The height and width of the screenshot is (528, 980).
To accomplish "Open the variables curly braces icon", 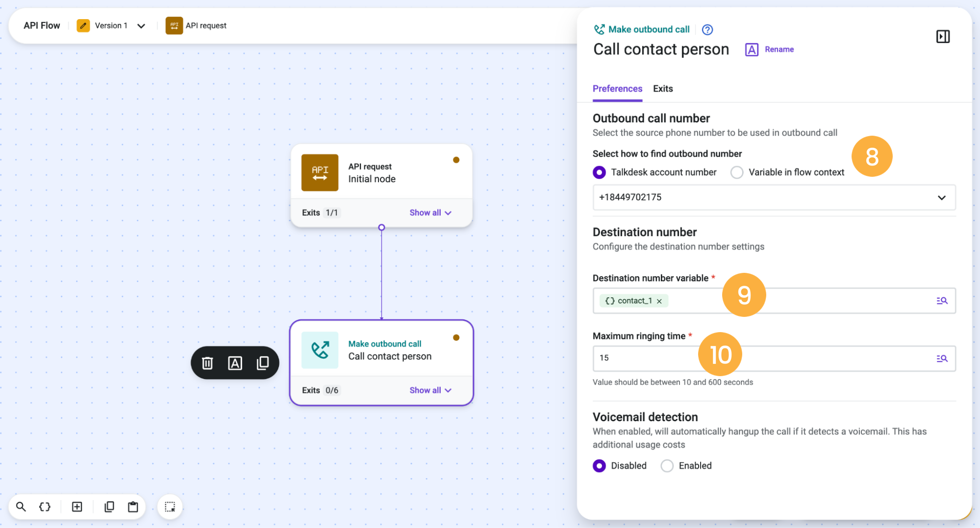I will point(45,506).
